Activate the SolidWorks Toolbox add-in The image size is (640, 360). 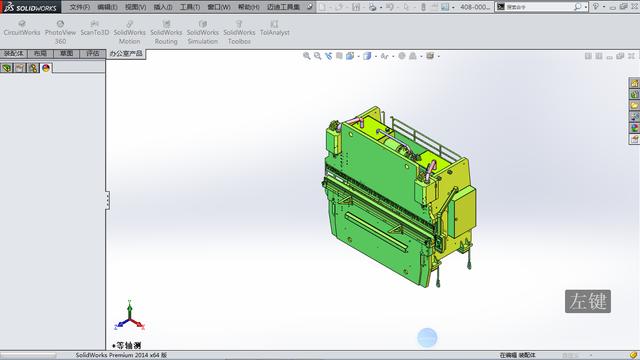239,32
